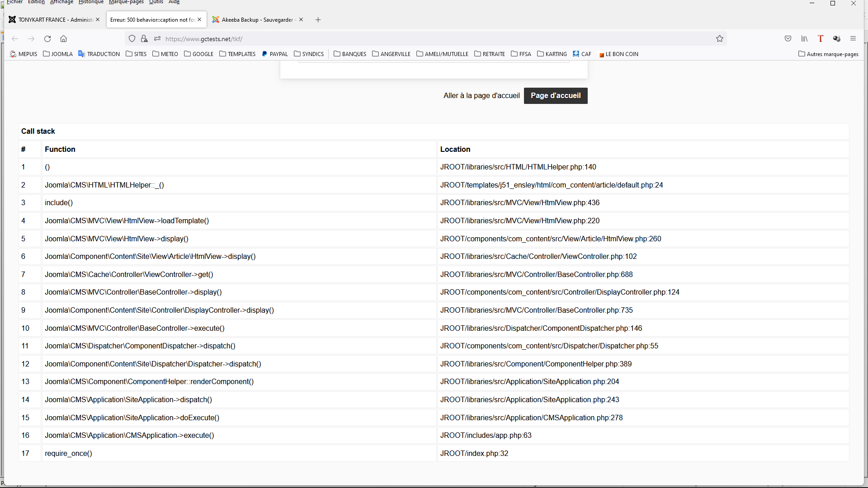Open Firefox hamburger application menu
The image size is (868, 488).
(x=853, y=39)
